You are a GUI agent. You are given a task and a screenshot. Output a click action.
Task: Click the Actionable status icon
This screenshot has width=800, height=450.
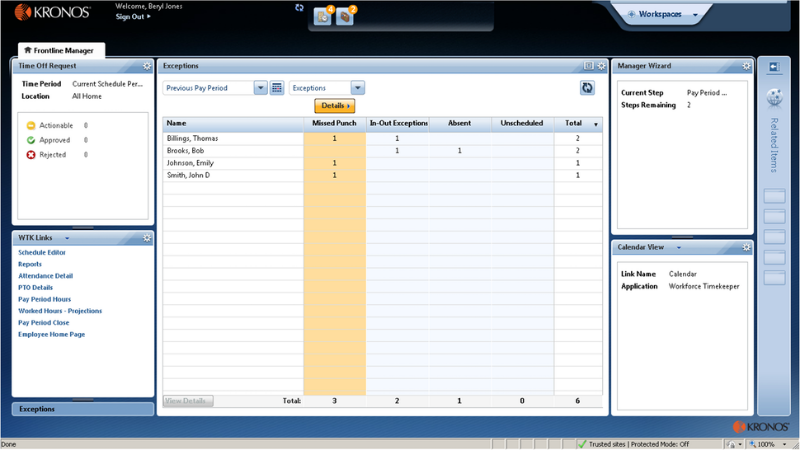click(x=31, y=126)
